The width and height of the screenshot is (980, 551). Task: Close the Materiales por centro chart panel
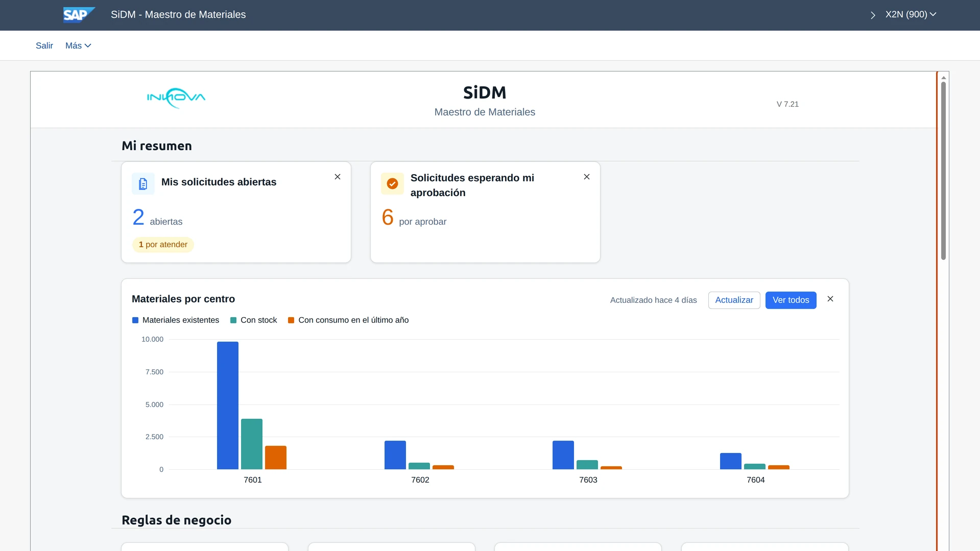830,299
